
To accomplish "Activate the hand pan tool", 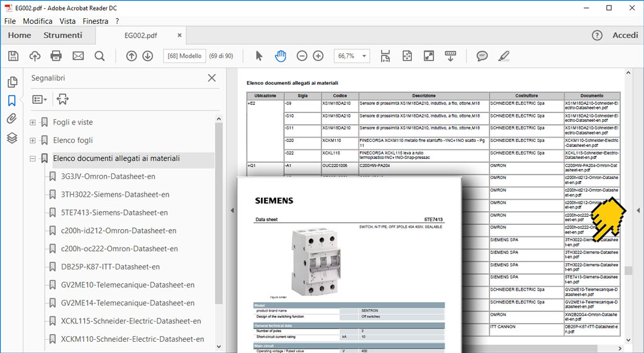I will click(x=280, y=56).
